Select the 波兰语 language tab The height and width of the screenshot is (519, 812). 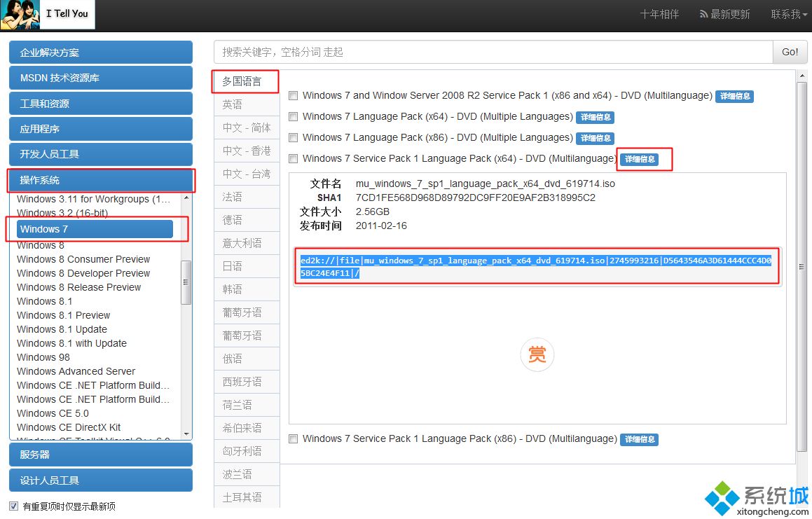[x=247, y=474]
